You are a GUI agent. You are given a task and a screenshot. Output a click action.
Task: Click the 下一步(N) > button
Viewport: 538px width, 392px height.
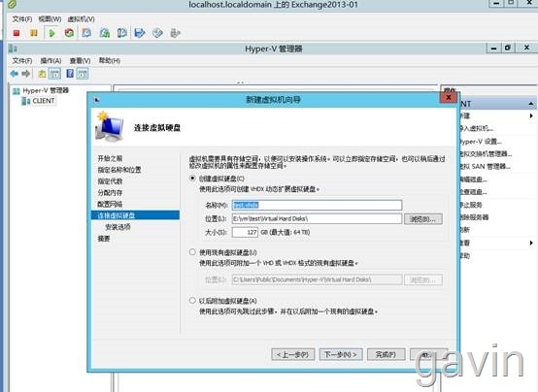point(341,354)
